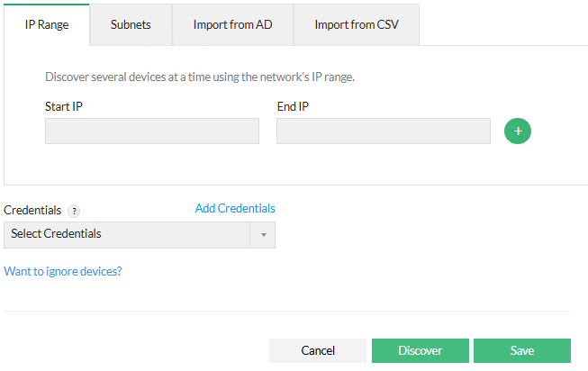Open the Credentials help question mark
The width and height of the screenshot is (588, 371).
(x=74, y=211)
